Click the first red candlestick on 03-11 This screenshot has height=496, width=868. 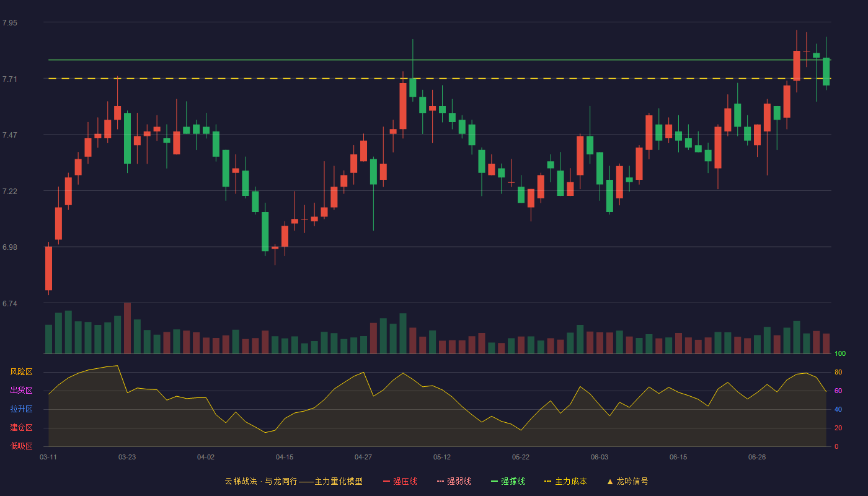click(x=48, y=268)
